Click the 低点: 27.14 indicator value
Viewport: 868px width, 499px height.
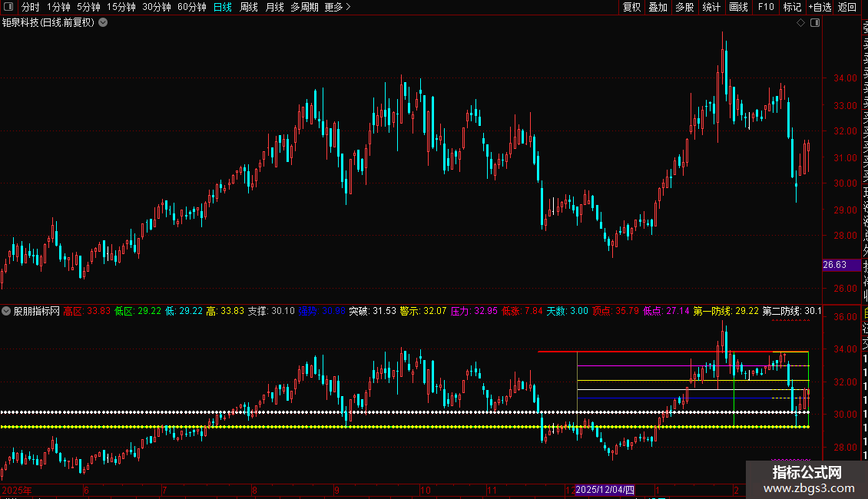tap(666, 311)
